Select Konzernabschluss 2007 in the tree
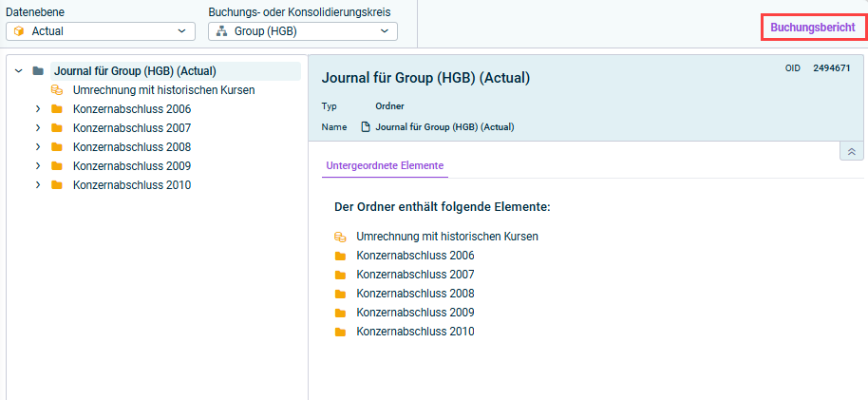This screenshot has width=868, height=400. click(131, 128)
